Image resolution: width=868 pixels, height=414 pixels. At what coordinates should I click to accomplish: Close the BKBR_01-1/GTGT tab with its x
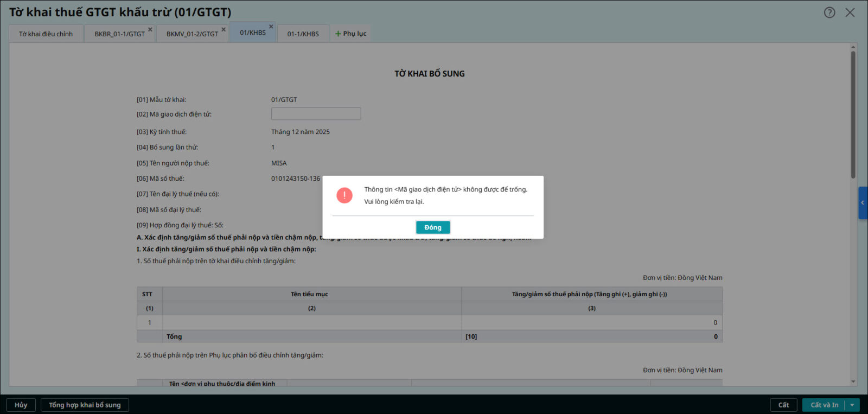click(150, 29)
